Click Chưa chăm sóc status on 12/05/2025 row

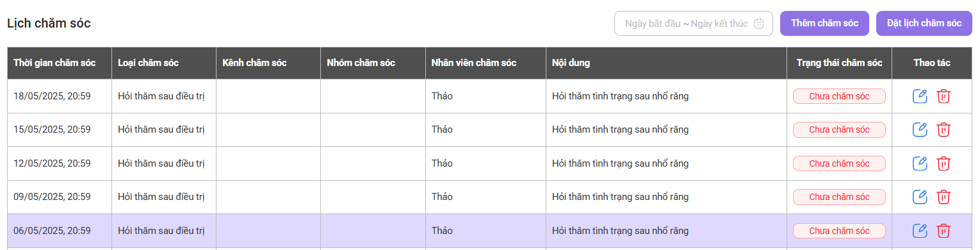(x=839, y=163)
